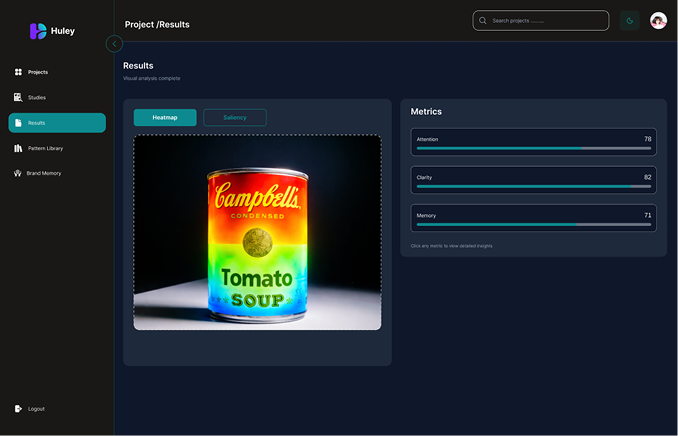Screen dimensions: 678x436
Task: Click the Results page heading
Action: 138,66
